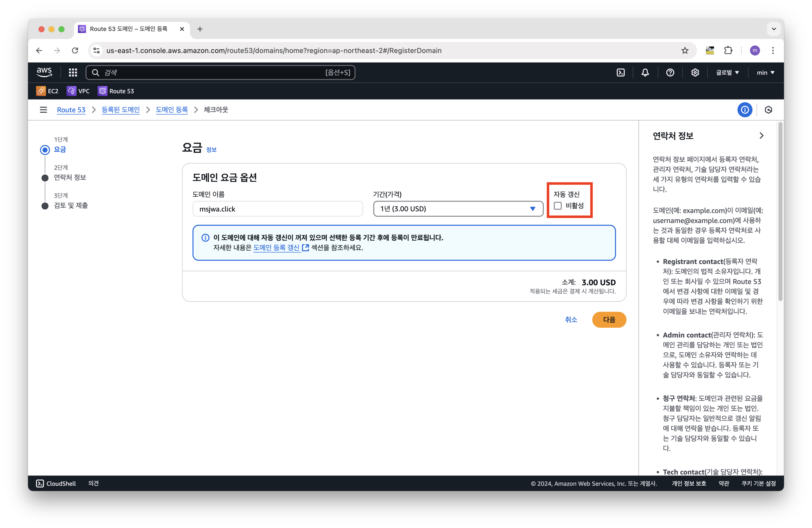Image resolution: width=812 pixels, height=528 pixels.
Task: Open the AWS services grid menu
Action: [73, 72]
